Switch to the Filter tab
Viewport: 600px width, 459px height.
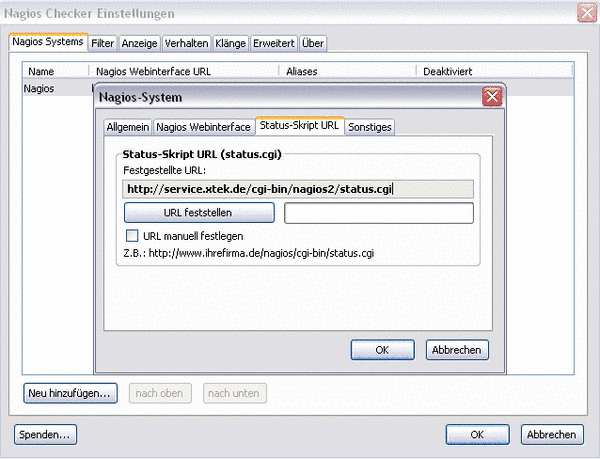click(x=102, y=44)
